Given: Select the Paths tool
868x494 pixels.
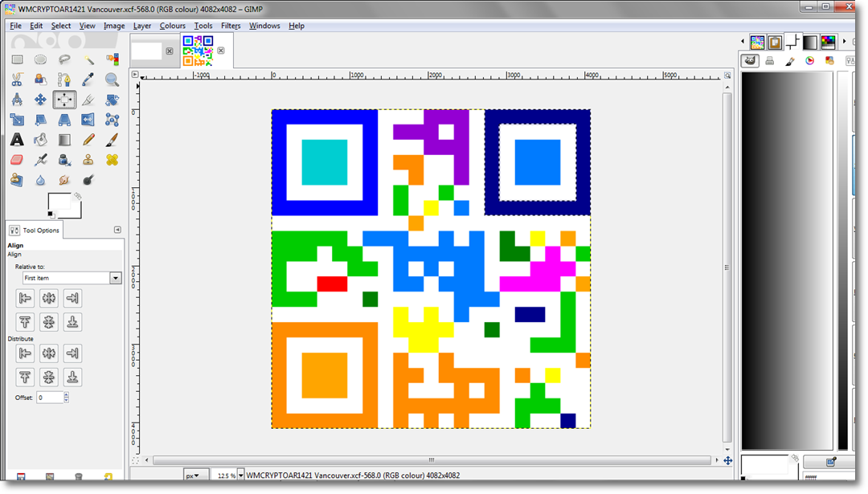Looking at the screenshot, I should tap(64, 80).
